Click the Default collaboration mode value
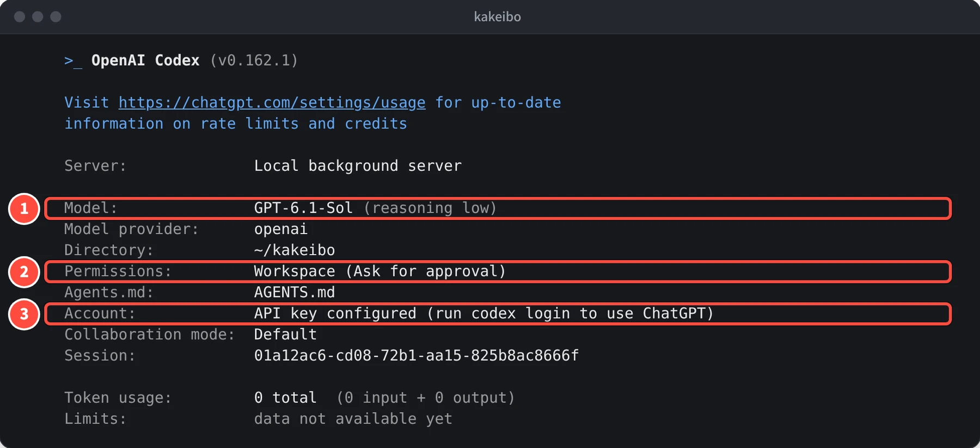Screen dimensions: 980x448 [285, 334]
